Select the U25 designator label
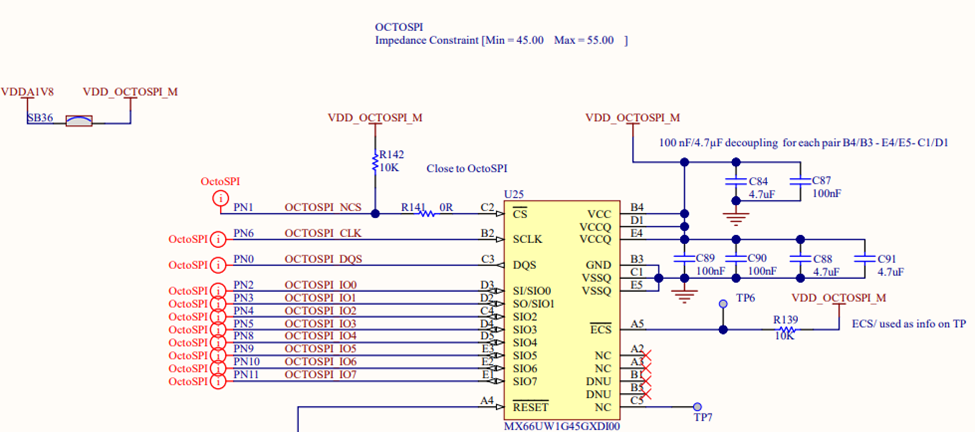Viewport: 975px width, 432px height. pos(514,195)
